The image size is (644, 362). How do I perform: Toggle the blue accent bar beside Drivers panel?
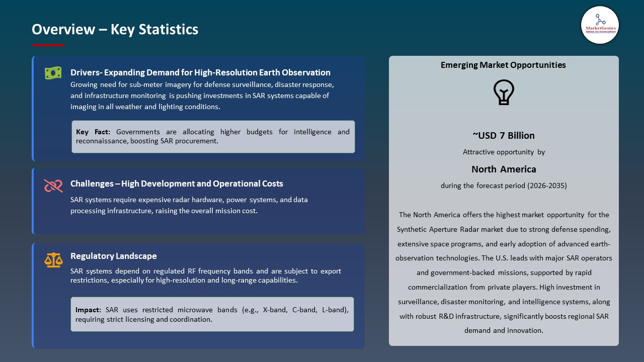coord(33,108)
